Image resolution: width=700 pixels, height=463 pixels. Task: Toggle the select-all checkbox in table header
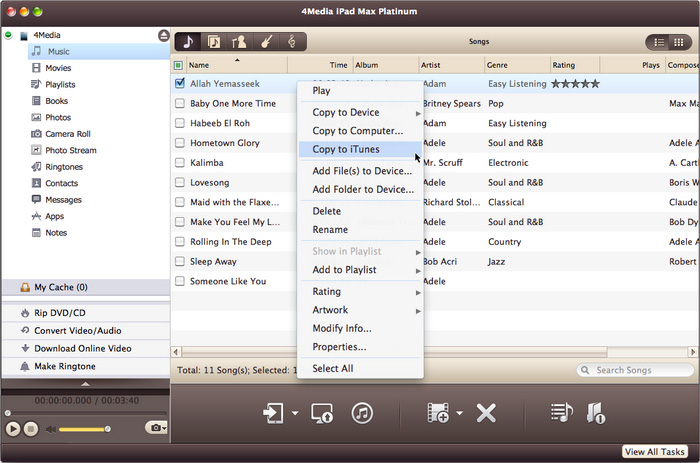pos(179,65)
